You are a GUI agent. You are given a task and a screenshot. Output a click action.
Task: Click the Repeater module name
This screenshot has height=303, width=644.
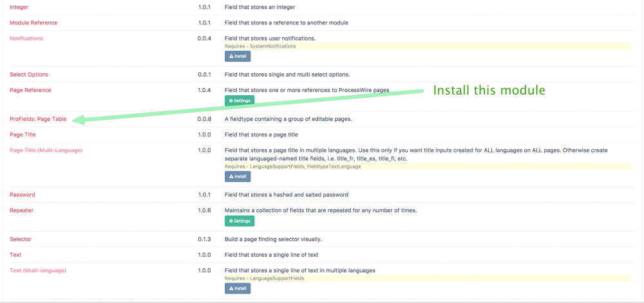click(x=22, y=210)
